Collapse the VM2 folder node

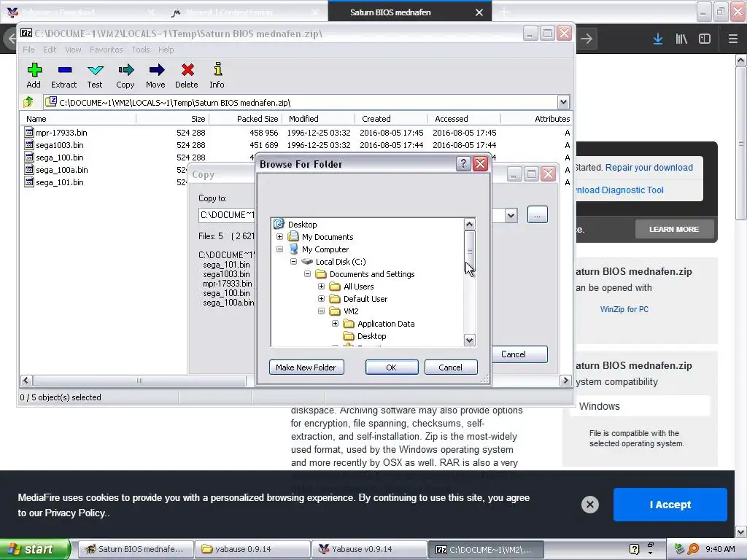point(321,311)
